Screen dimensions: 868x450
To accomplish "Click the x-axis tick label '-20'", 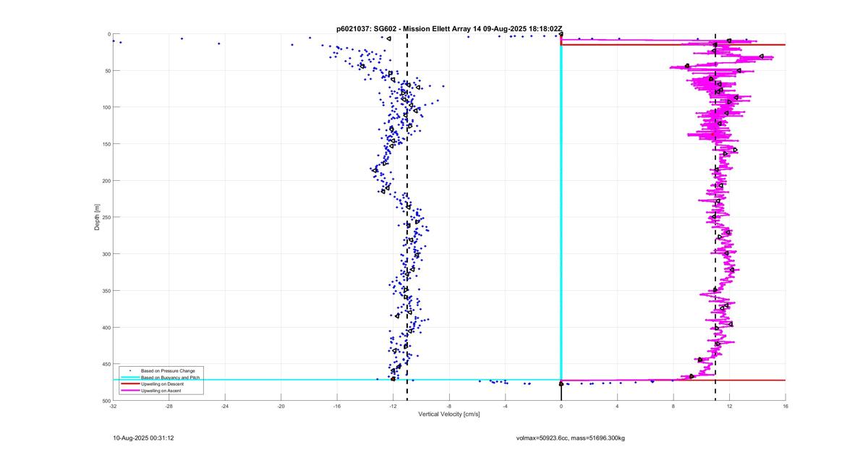I will click(281, 406).
